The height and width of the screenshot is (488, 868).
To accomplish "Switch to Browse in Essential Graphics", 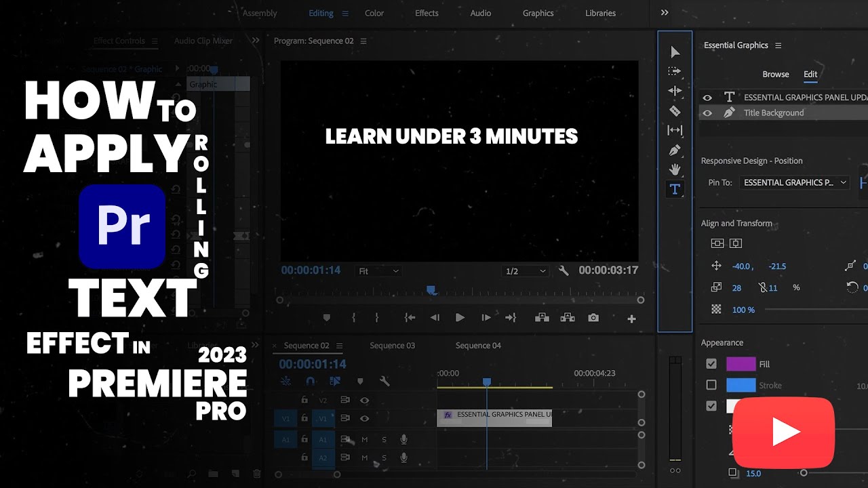I will click(776, 75).
